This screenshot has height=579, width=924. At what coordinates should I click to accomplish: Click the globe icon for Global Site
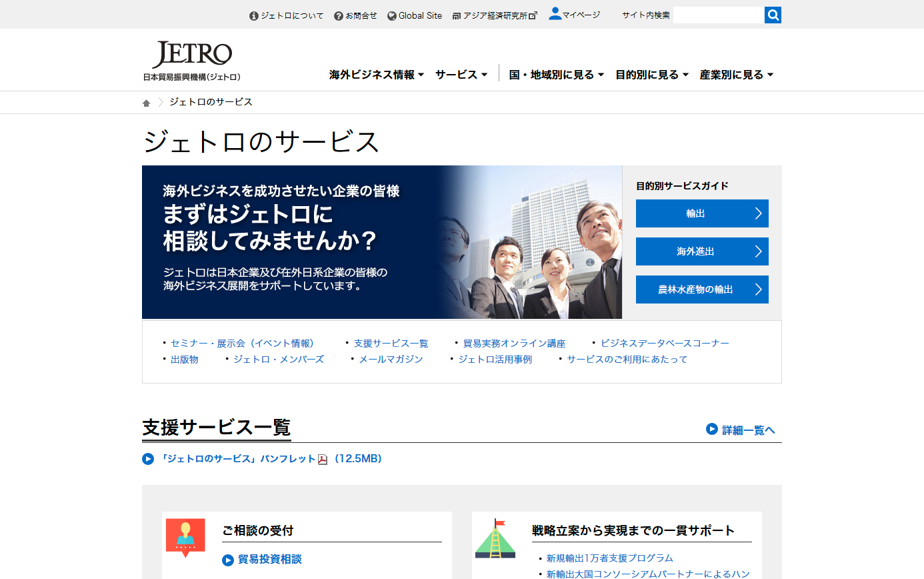[392, 16]
